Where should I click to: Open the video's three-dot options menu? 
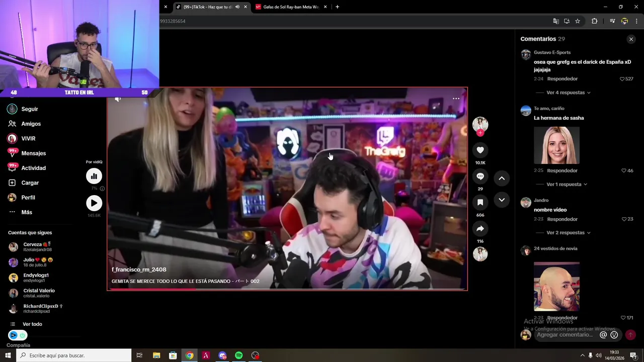[456, 99]
